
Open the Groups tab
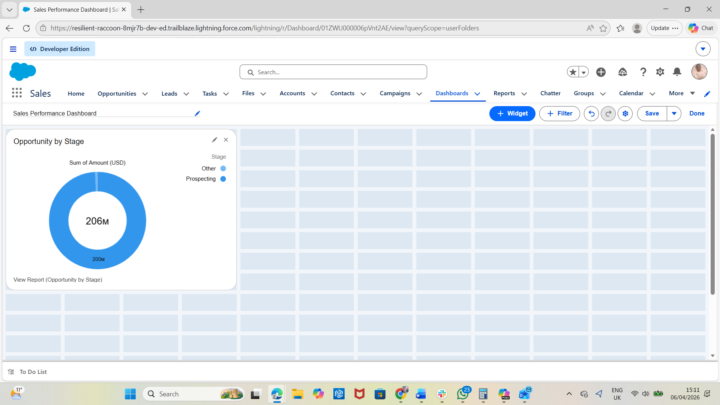[x=584, y=93]
